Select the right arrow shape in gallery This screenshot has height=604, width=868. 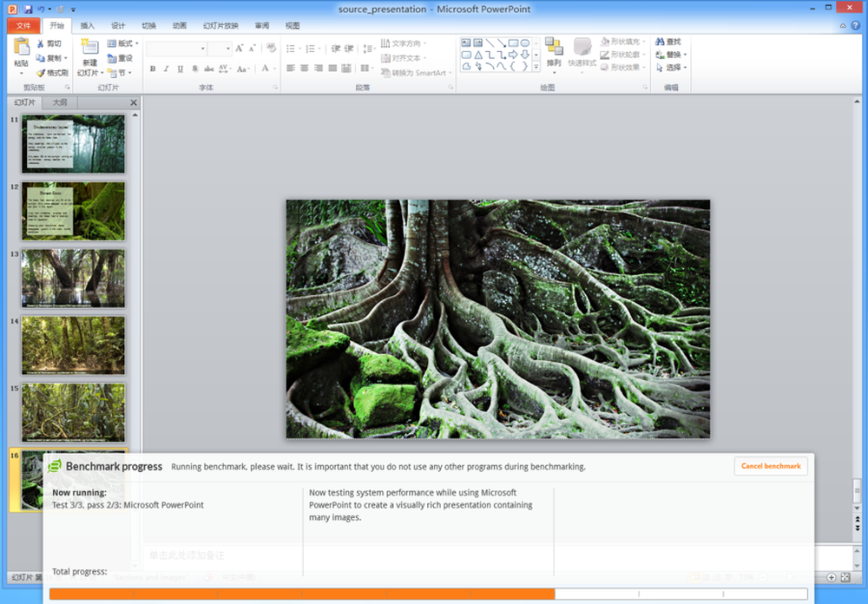point(513,55)
